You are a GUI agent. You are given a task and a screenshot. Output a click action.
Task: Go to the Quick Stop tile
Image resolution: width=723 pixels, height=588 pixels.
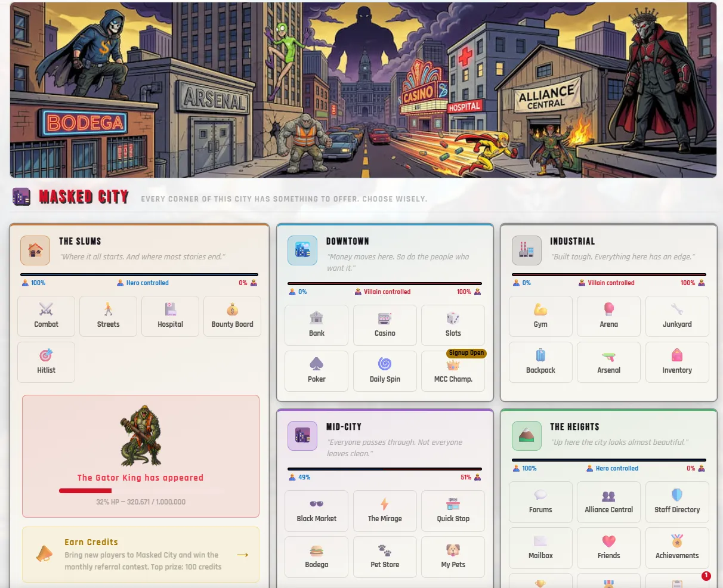[453, 510]
